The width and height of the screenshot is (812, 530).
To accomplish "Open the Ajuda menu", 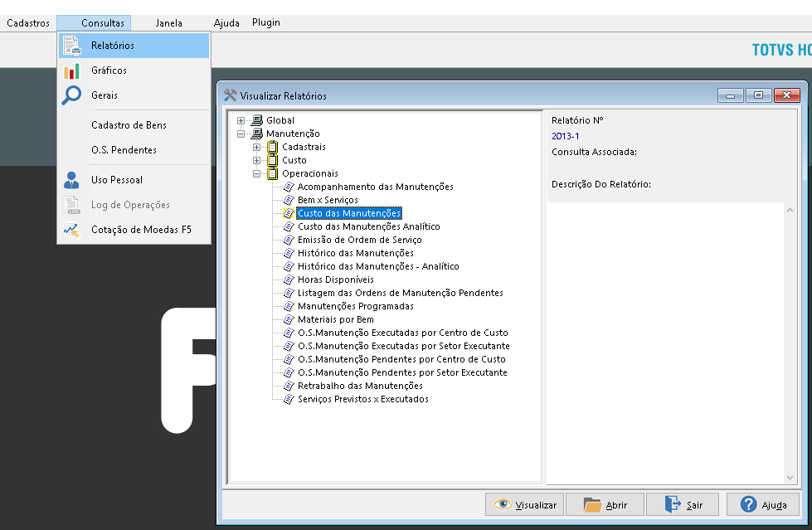I will pyautogui.click(x=226, y=22).
